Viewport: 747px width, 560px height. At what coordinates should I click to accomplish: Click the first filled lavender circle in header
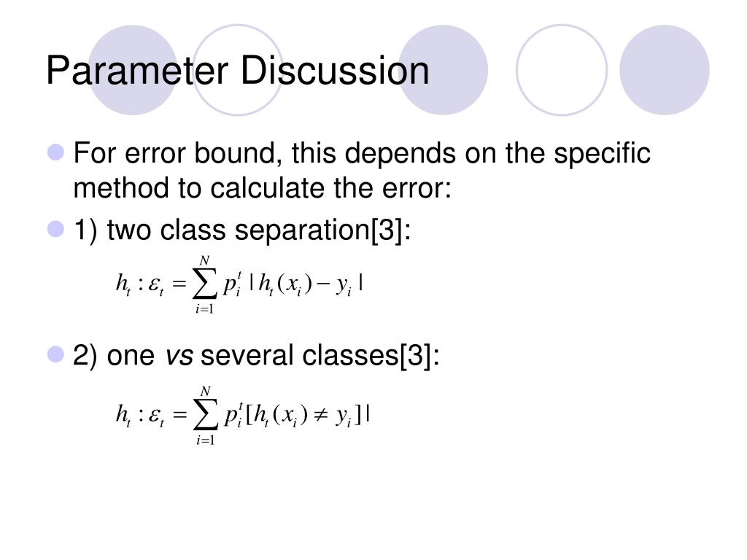click(133, 70)
